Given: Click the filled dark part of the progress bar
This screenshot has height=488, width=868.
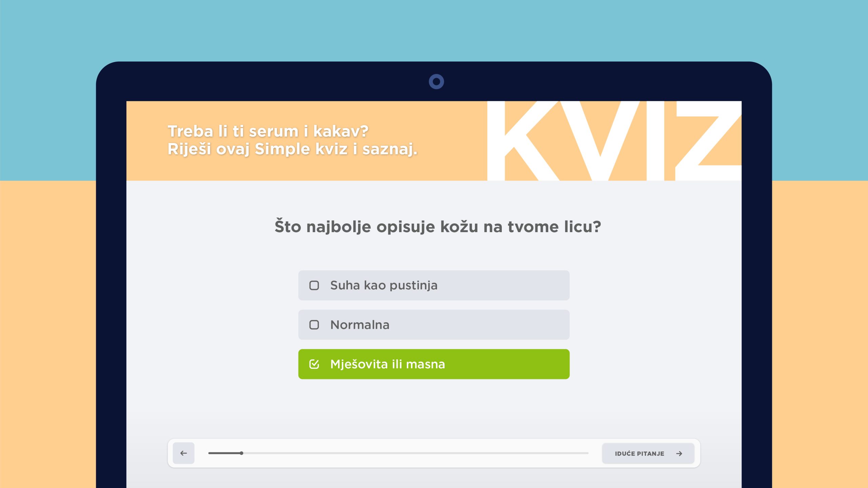Looking at the screenshot, I should point(224,453).
